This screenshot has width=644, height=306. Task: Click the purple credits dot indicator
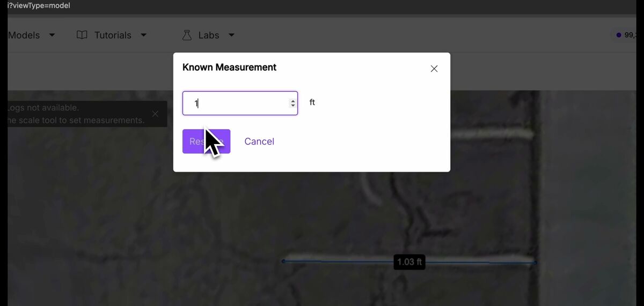[619, 35]
